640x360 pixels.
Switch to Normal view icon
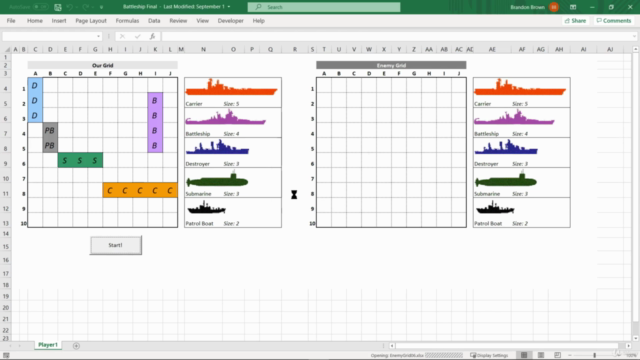pos(524,355)
